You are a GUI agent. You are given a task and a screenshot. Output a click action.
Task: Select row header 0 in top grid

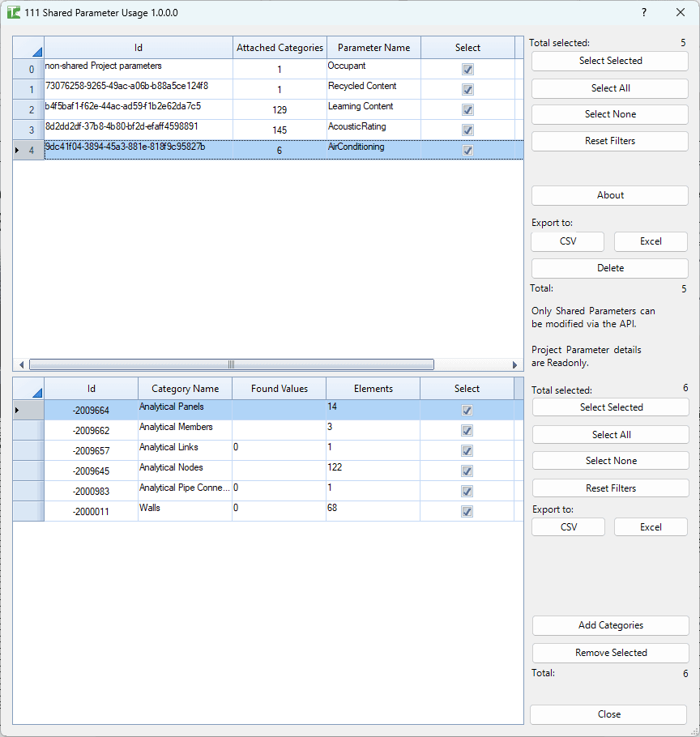[x=28, y=69]
